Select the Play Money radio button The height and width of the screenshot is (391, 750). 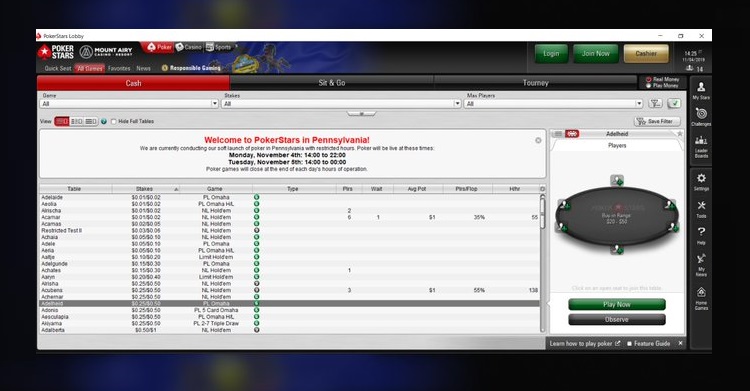click(649, 86)
